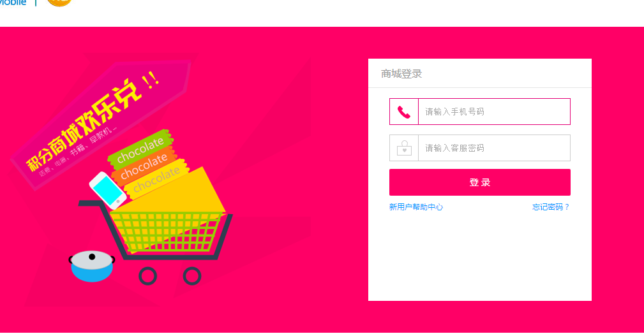
Task: Click the yellow chocolate label
Action: click(x=157, y=179)
